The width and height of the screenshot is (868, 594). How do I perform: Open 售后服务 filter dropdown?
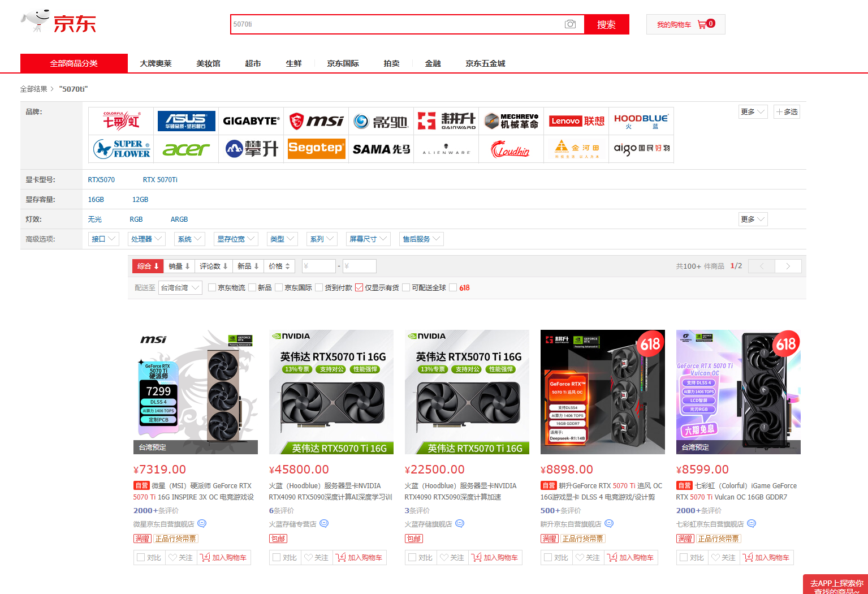click(421, 239)
